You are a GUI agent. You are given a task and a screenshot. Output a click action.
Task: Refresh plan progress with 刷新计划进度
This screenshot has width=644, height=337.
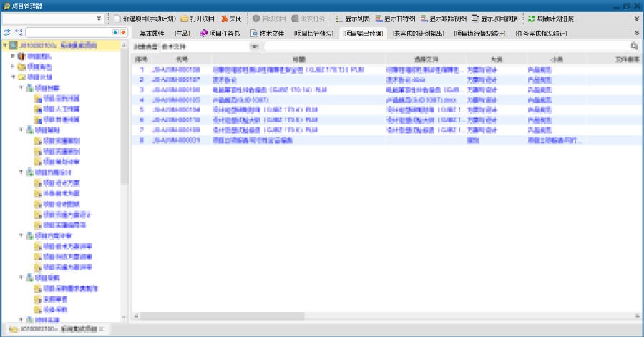click(x=555, y=19)
